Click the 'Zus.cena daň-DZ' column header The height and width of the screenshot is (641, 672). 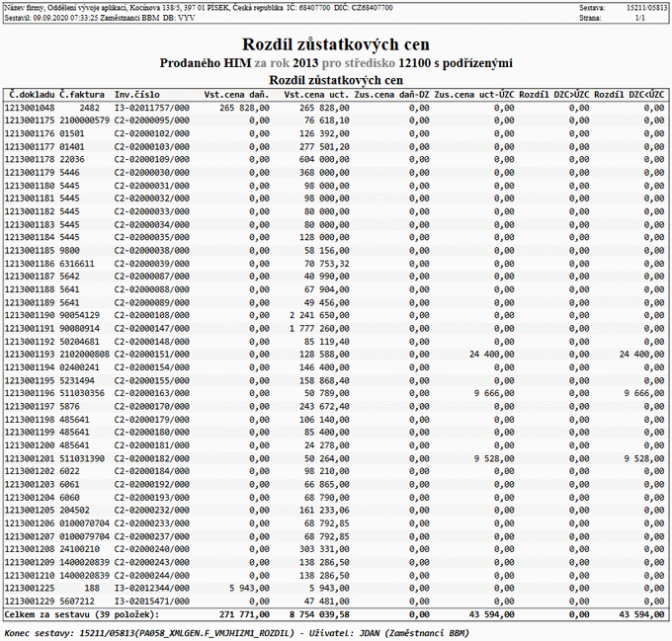point(391,95)
